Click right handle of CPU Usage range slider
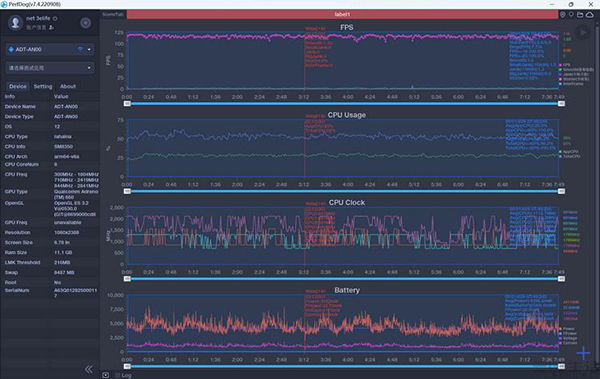Viewport: 600px width, 379px height. click(x=561, y=191)
